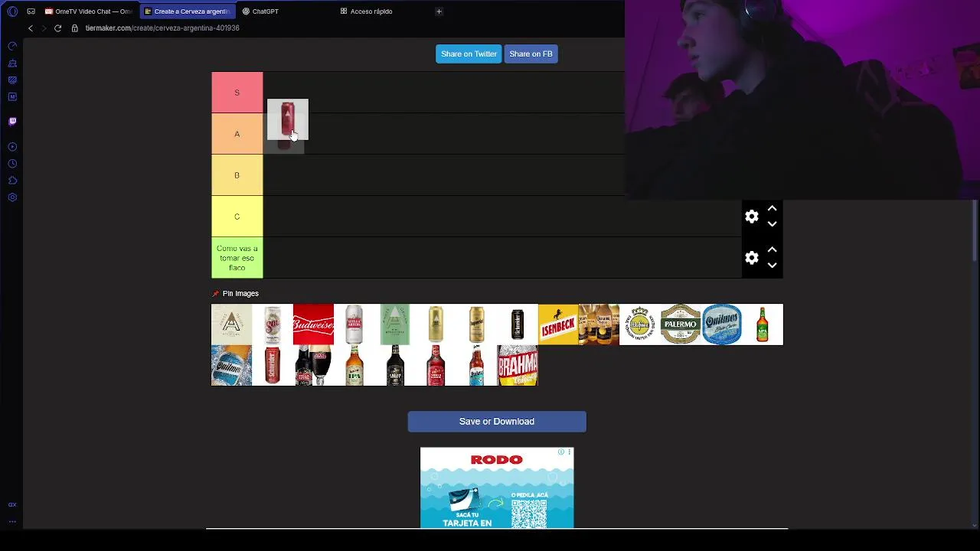Select the red Schneider can image
The image size is (980, 551).
[x=273, y=366]
